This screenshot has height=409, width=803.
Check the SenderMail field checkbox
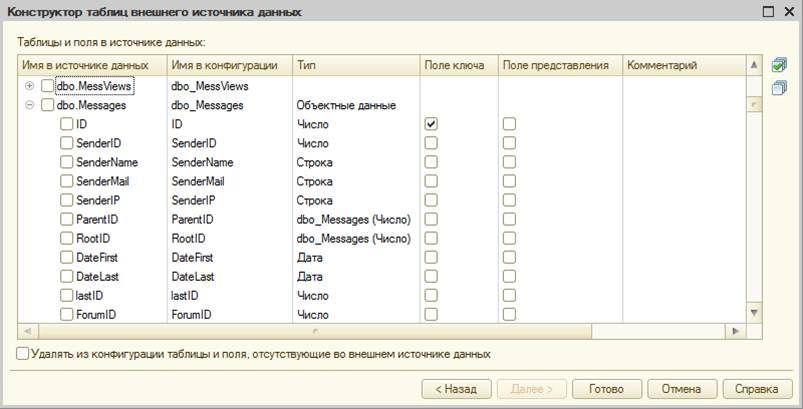[67, 181]
